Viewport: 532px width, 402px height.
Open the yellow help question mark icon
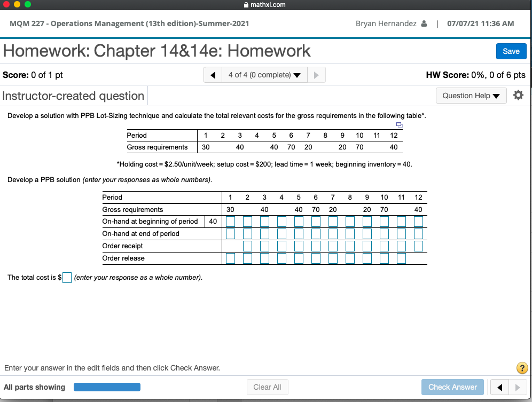click(x=522, y=368)
